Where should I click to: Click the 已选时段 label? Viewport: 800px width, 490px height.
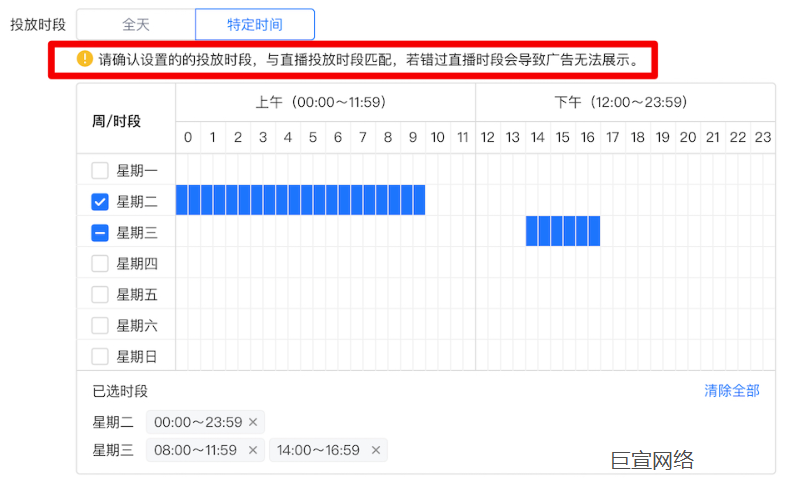point(120,391)
